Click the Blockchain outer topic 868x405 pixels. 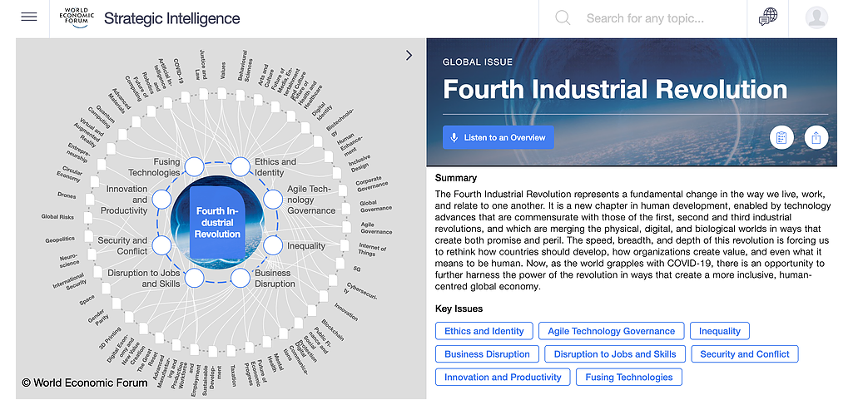333,330
